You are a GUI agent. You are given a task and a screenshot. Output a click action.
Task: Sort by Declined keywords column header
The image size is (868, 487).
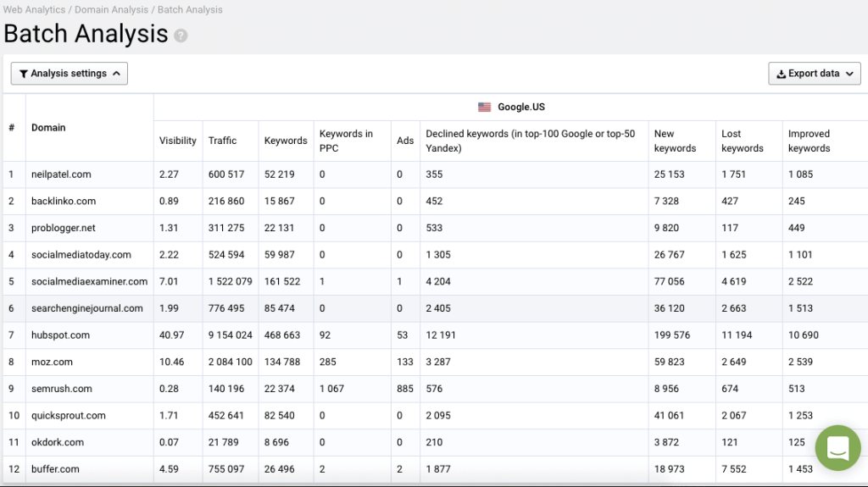tap(531, 141)
